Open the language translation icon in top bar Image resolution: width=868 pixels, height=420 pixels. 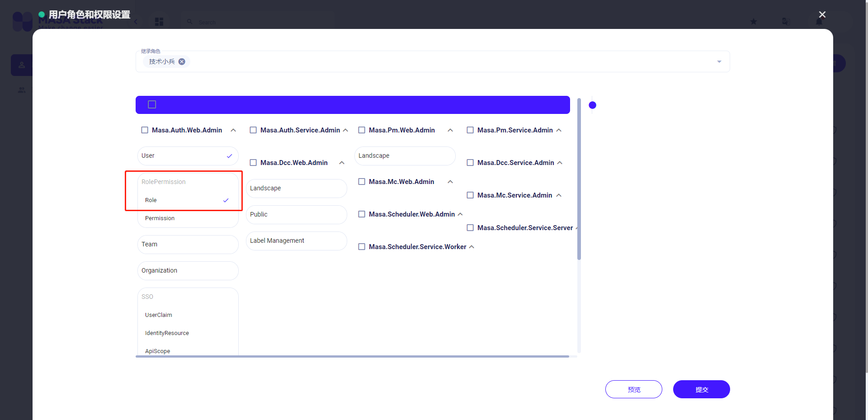[x=786, y=21]
